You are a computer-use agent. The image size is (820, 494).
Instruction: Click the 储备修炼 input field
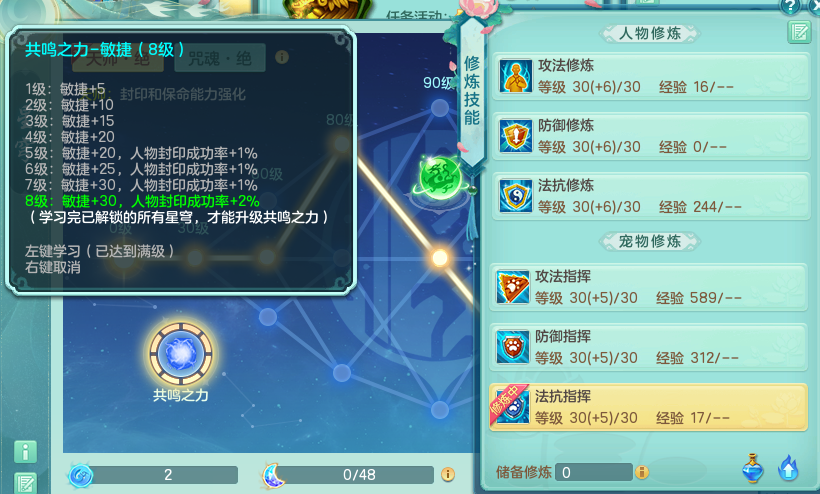[594, 473]
